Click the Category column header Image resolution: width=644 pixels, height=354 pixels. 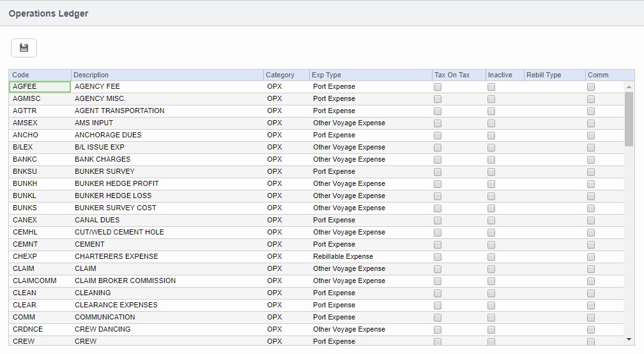[x=286, y=75]
